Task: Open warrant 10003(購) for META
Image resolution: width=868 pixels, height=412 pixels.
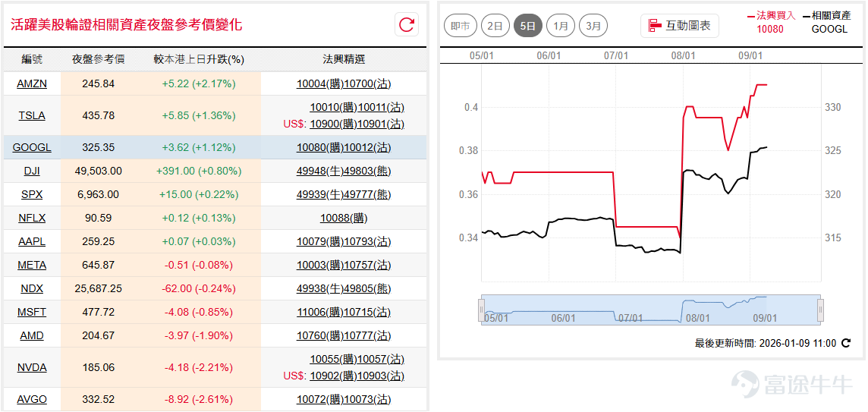Action: pyautogui.click(x=320, y=266)
